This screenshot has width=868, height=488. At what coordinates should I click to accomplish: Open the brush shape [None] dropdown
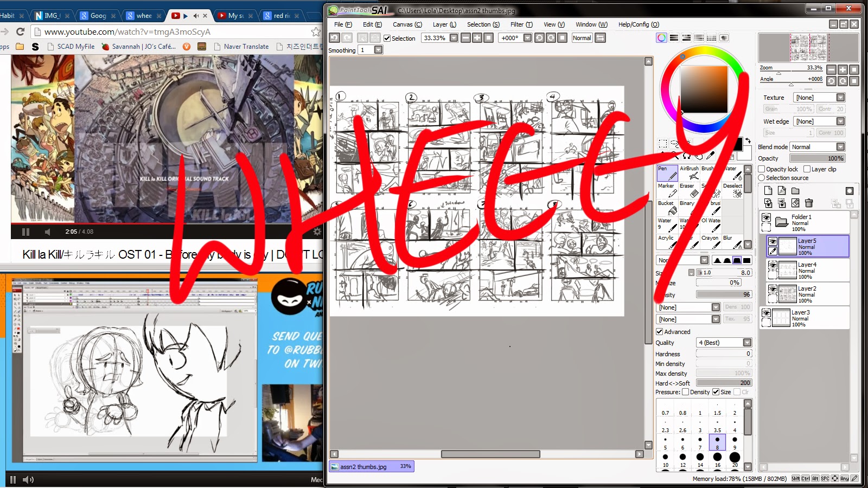[x=716, y=307]
